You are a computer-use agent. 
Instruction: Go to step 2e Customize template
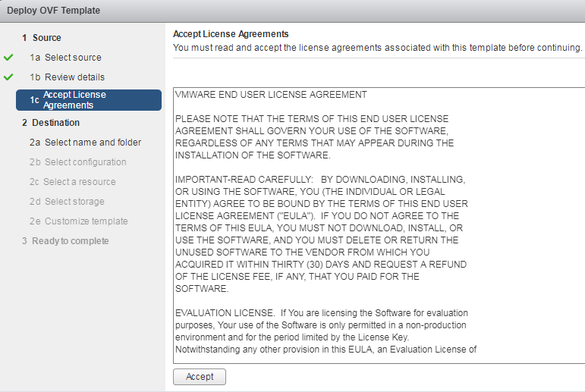79,221
